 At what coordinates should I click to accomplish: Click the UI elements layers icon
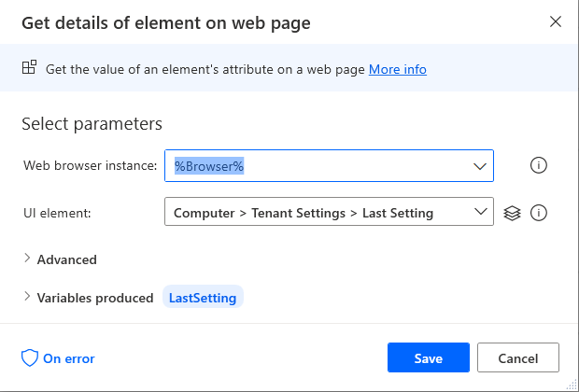coord(511,213)
